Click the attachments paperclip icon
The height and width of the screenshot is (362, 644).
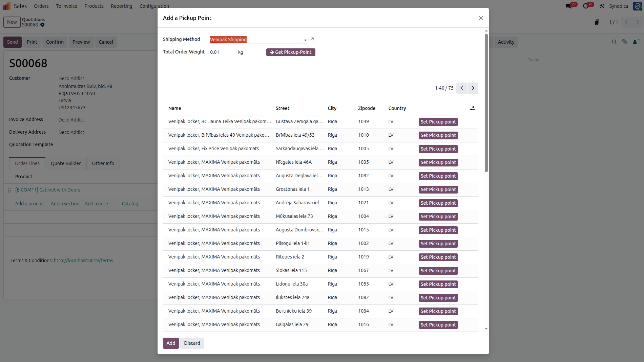pyautogui.click(x=625, y=42)
